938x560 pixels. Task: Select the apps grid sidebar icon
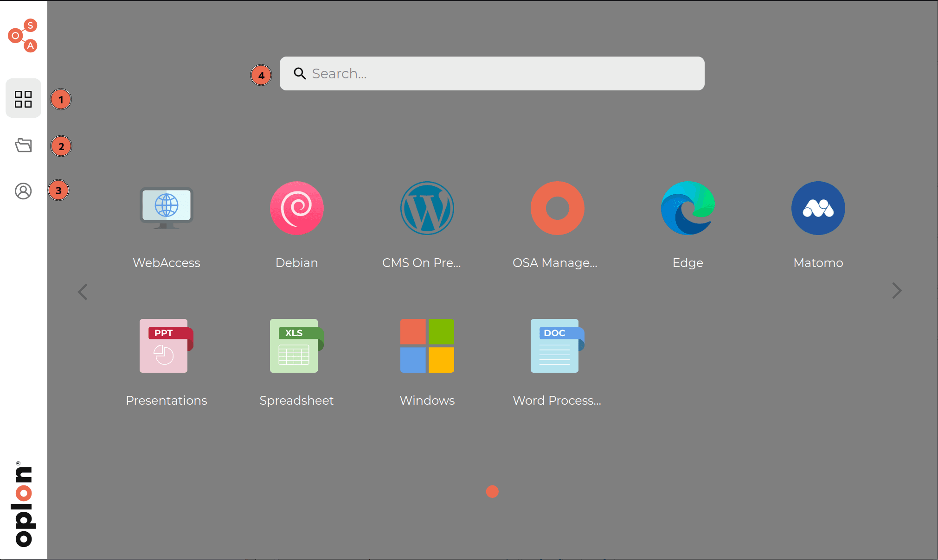tap(23, 99)
